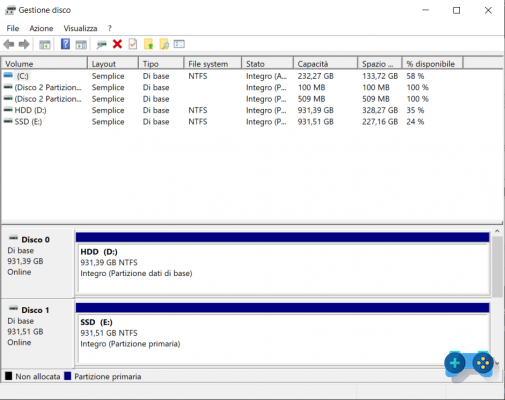
Task: Click the black Non allocata legend swatch
Action: point(9,376)
